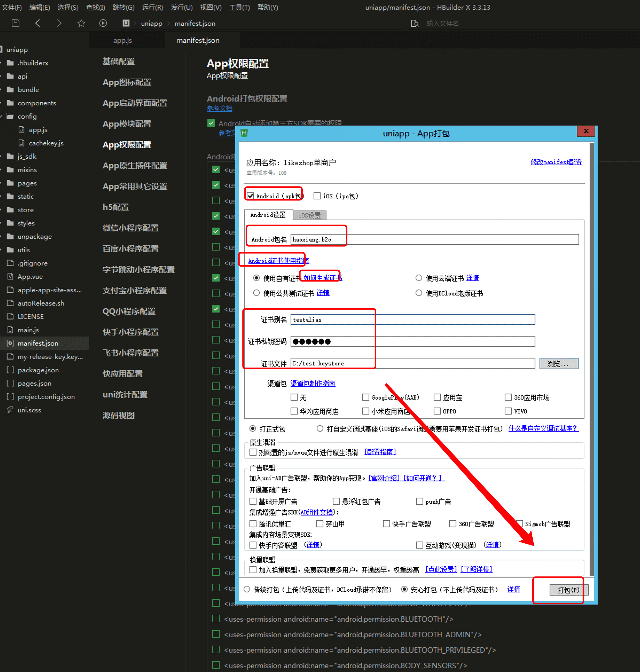Image resolution: width=640 pixels, height=672 pixels.
Task: Select the 打自定义调试基座 radio option
Action: point(320,428)
